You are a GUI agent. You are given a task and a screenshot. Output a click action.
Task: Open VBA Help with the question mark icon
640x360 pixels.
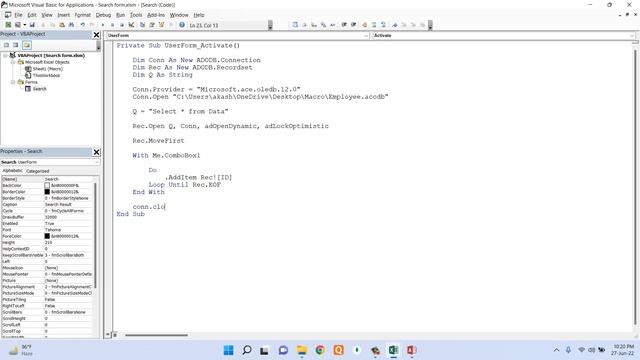[x=182, y=25]
